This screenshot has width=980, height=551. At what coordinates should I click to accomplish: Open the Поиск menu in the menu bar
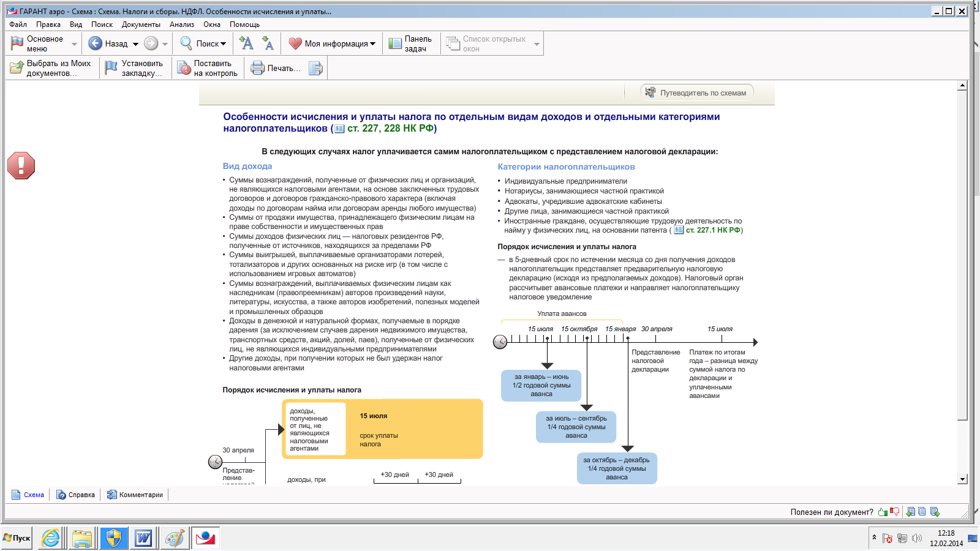pyautogui.click(x=102, y=24)
